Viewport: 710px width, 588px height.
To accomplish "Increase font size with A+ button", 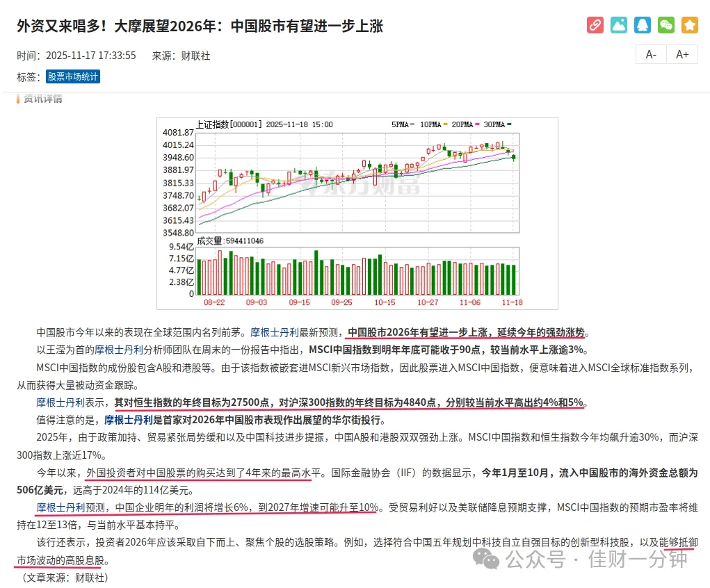I will pos(682,55).
